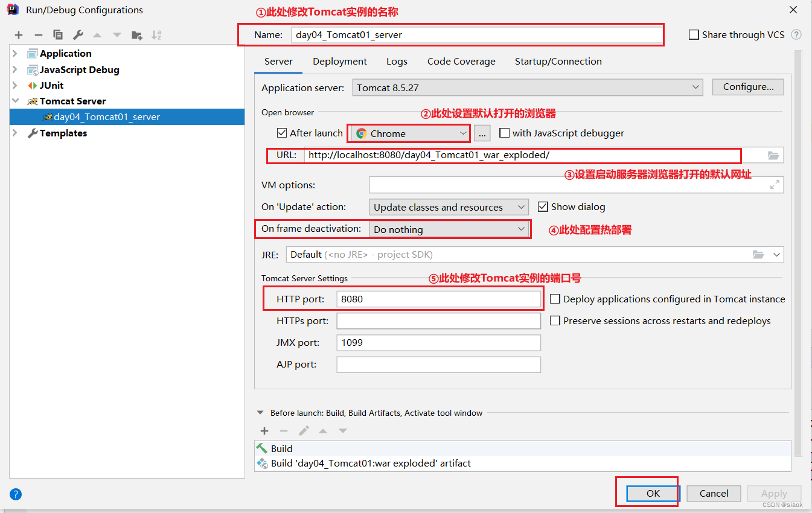Click the Apply button
Viewport: 812px width, 513px height.
(774, 493)
